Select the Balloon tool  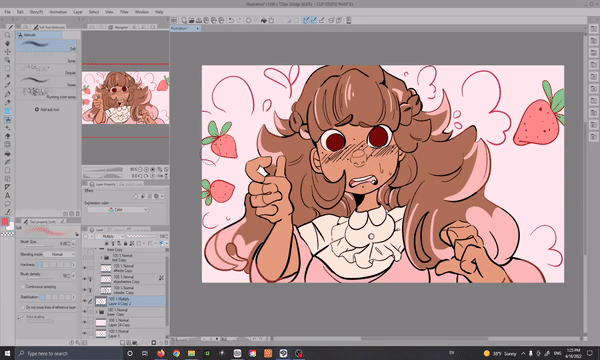[7, 204]
